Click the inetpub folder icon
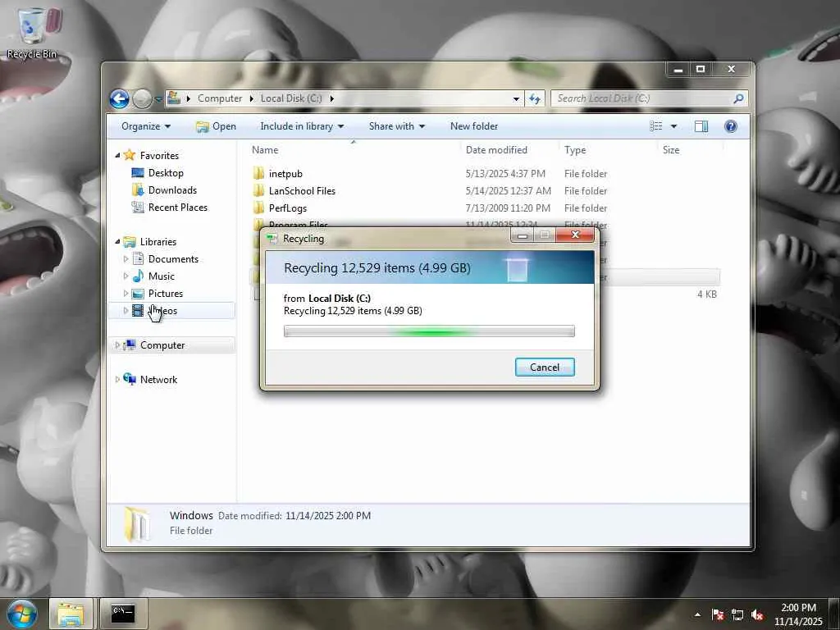Image resolution: width=840 pixels, height=630 pixels. click(x=258, y=173)
